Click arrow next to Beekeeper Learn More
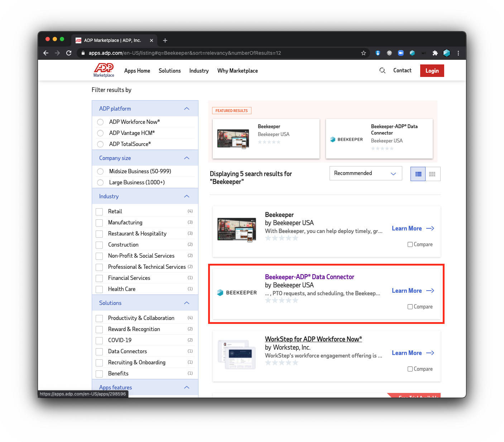 point(430,228)
